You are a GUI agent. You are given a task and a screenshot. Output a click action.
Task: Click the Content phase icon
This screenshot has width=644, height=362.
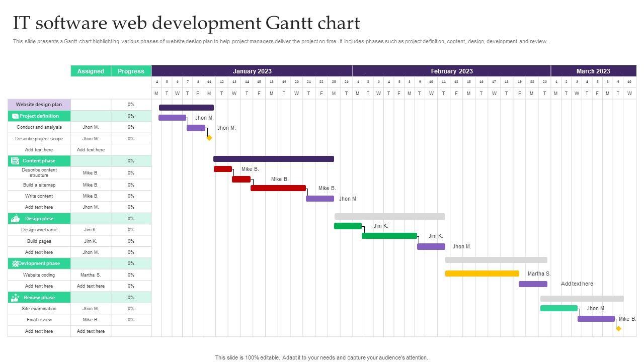point(16,161)
